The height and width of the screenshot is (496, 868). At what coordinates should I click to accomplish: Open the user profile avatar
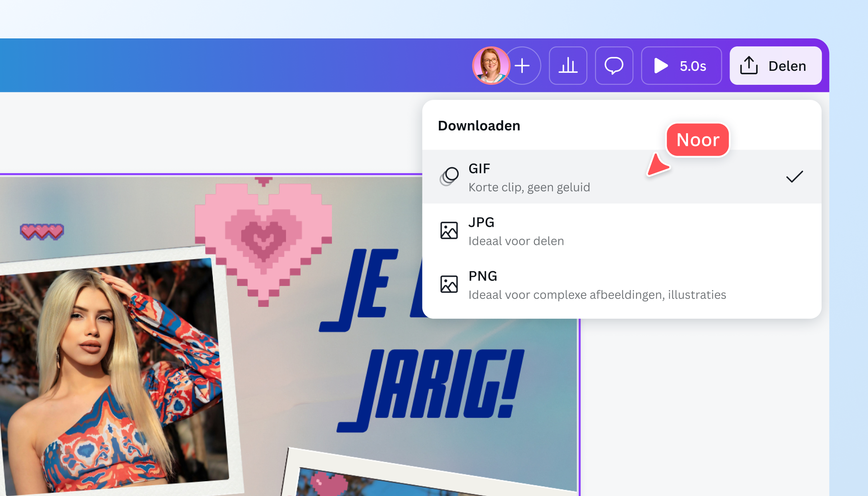491,66
